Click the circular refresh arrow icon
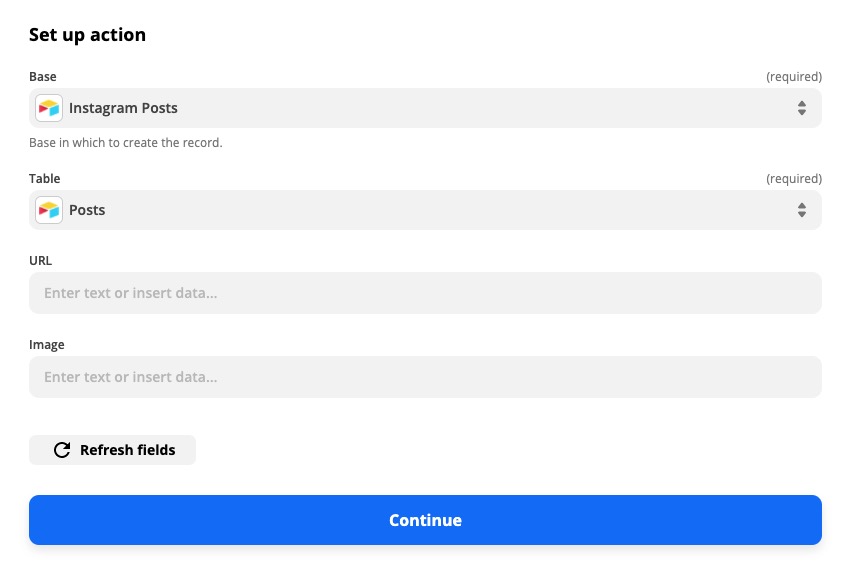849x576 pixels. (62, 450)
